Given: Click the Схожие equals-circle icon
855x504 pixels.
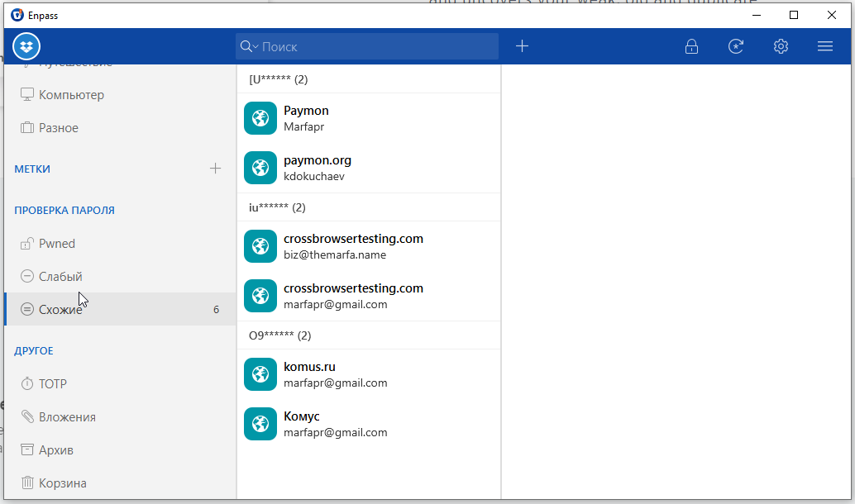Looking at the screenshot, I should [26, 310].
